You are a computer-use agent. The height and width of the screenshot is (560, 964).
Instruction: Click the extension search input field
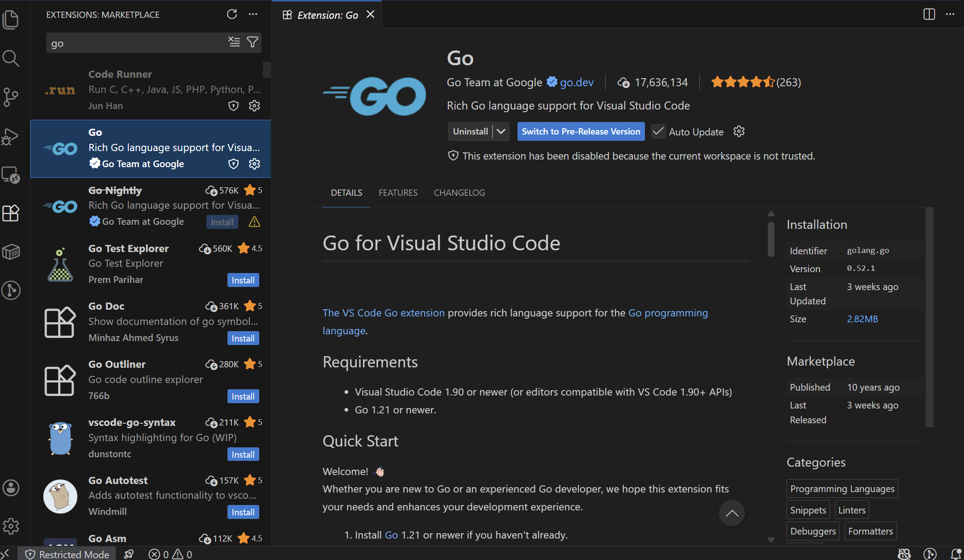[x=134, y=42]
